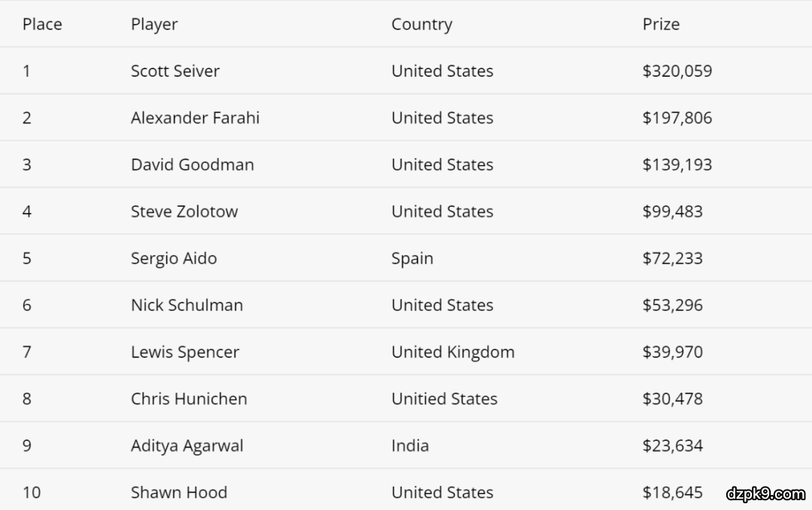Screen dimensions: 812x510
Task: Click India country cell
Action: pos(410,445)
